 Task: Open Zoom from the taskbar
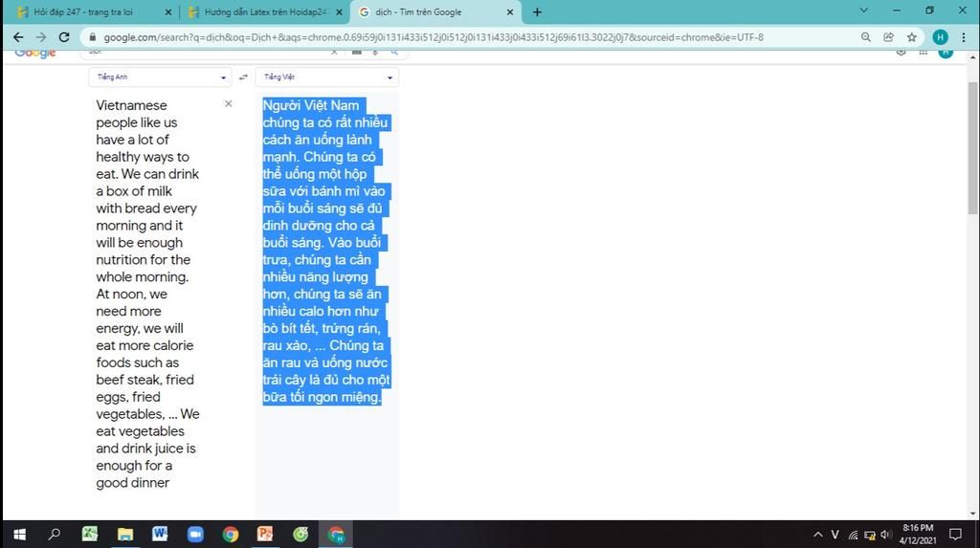tap(195, 535)
